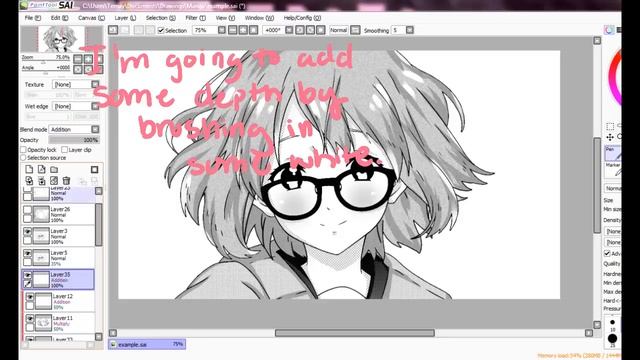Click rotate-left button beside the Angle slider
This screenshot has height=360, width=640.
[78, 69]
